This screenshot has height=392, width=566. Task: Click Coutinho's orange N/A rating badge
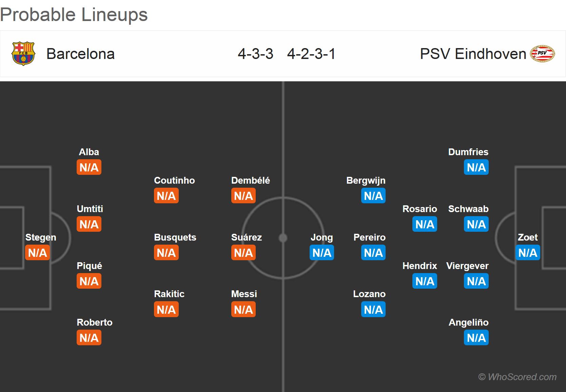tap(166, 196)
